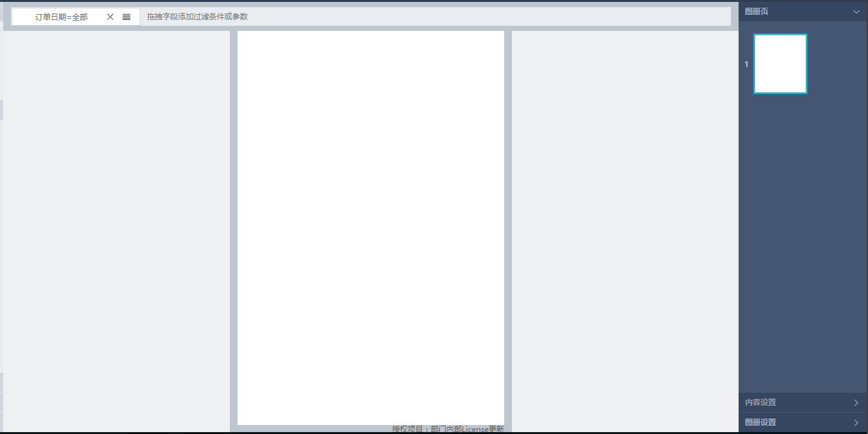Click the 图册页 panel header

click(x=803, y=12)
